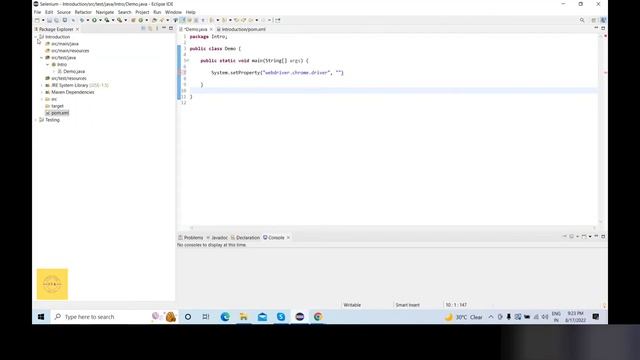
Task: Collapse the Intro package
Action: tap(48, 64)
